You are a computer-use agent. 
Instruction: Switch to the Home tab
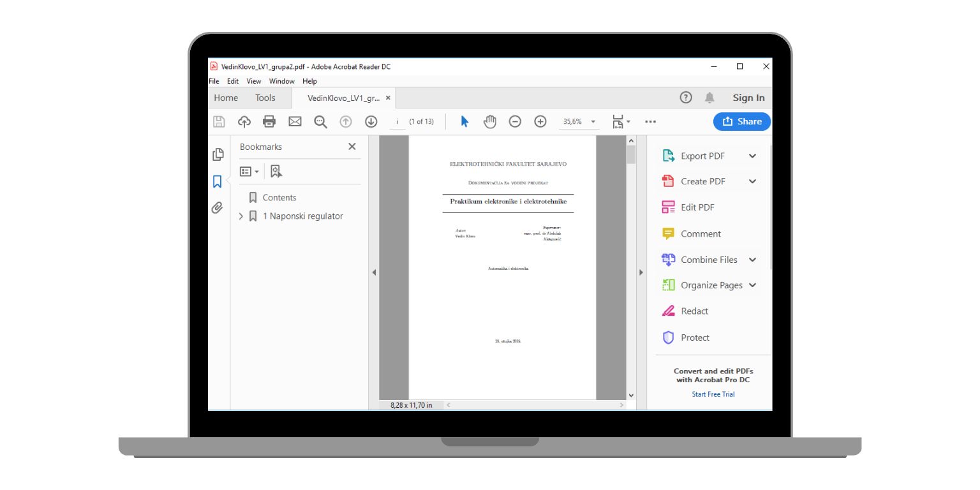pos(225,98)
